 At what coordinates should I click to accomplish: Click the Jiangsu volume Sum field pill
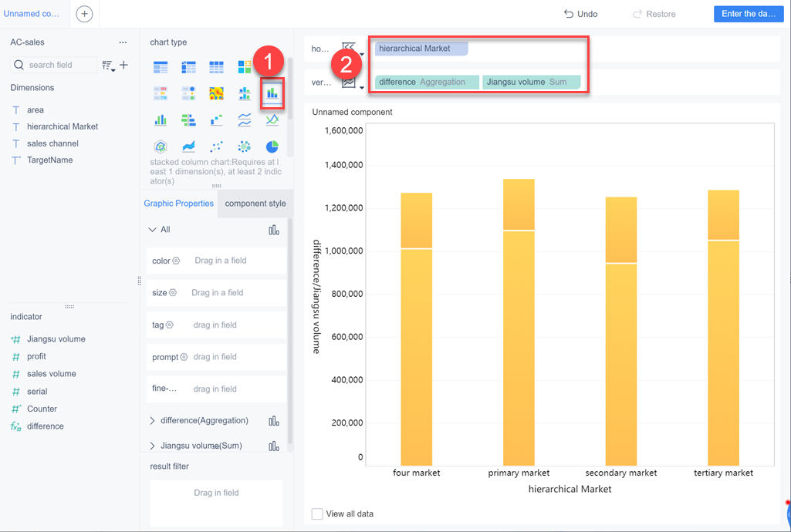point(531,82)
